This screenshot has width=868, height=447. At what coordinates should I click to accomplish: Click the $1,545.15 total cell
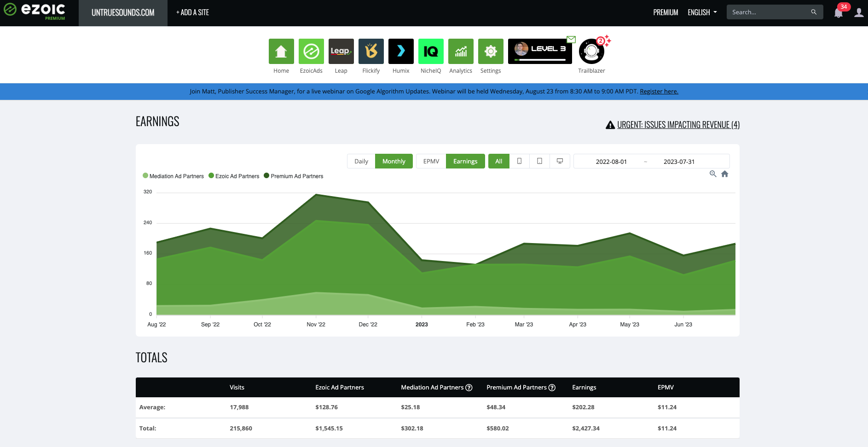point(329,429)
